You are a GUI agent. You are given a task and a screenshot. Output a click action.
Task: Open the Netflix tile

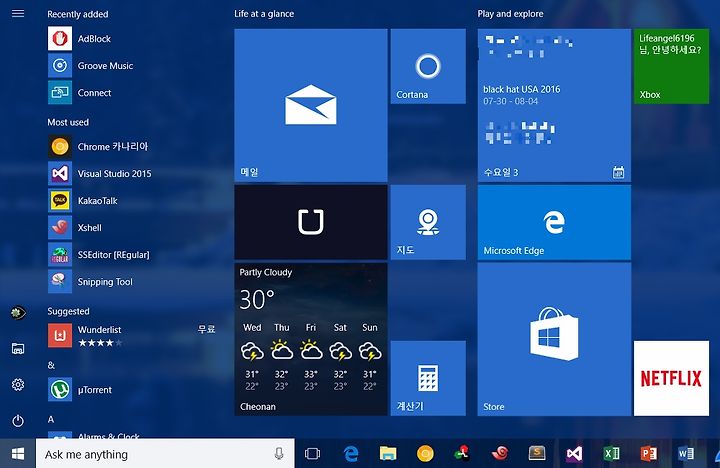pos(671,378)
